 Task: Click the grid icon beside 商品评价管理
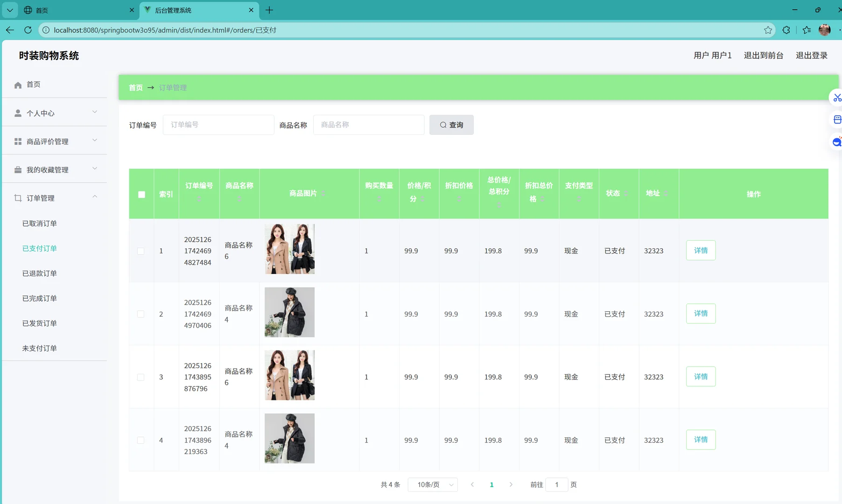18,141
